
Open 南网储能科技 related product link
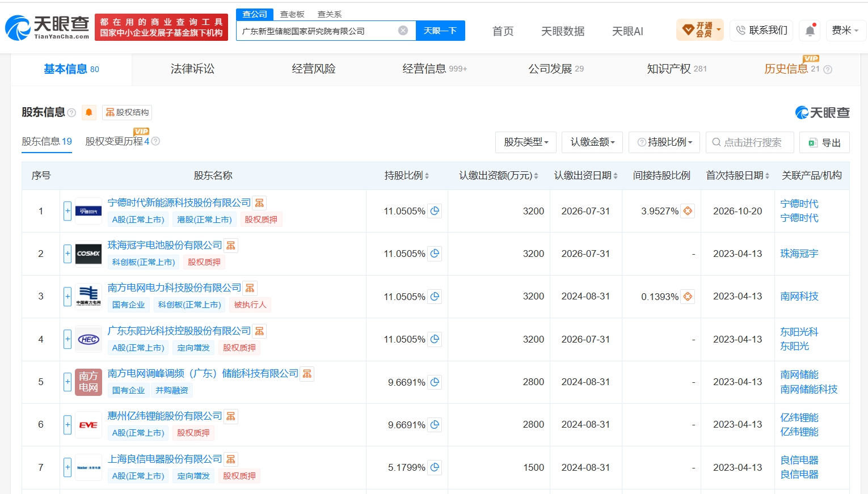pos(809,389)
